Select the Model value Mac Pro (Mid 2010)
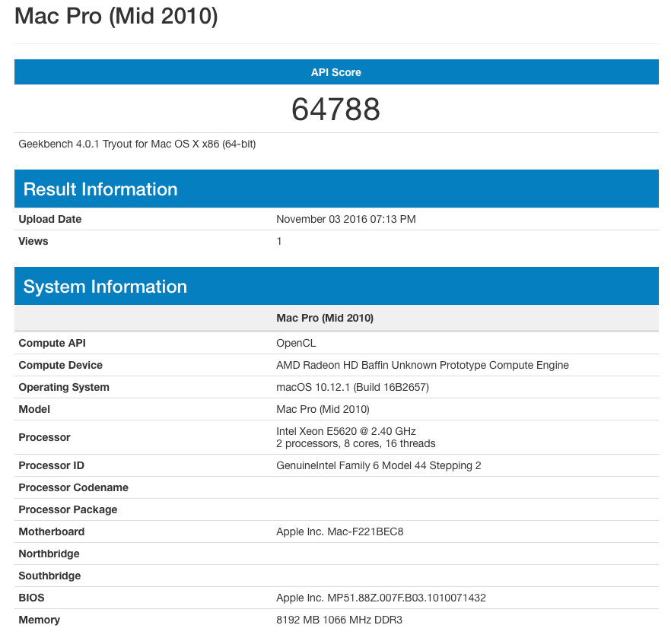The image size is (671, 644). click(x=323, y=409)
